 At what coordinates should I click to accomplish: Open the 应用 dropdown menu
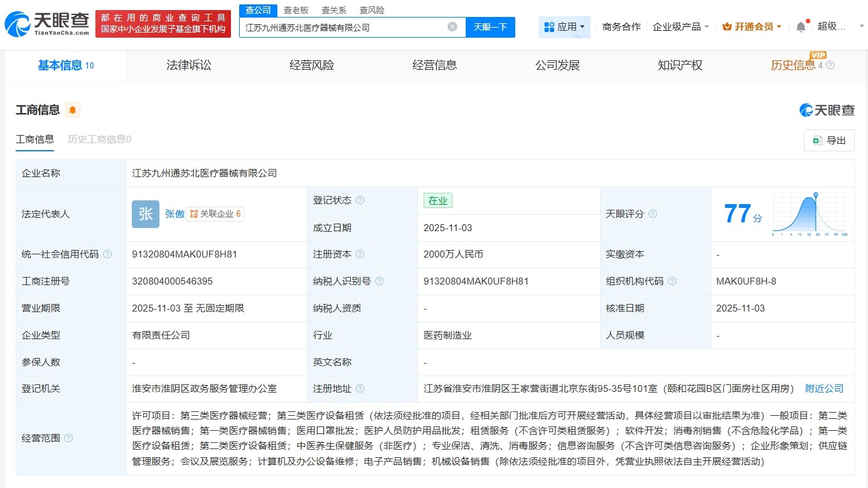click(564, 26)
